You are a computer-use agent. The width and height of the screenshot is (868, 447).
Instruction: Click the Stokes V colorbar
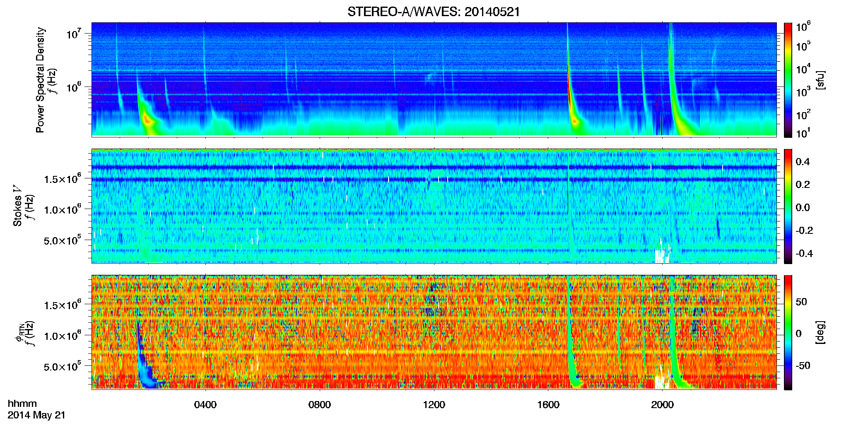(x=788, y=206)
